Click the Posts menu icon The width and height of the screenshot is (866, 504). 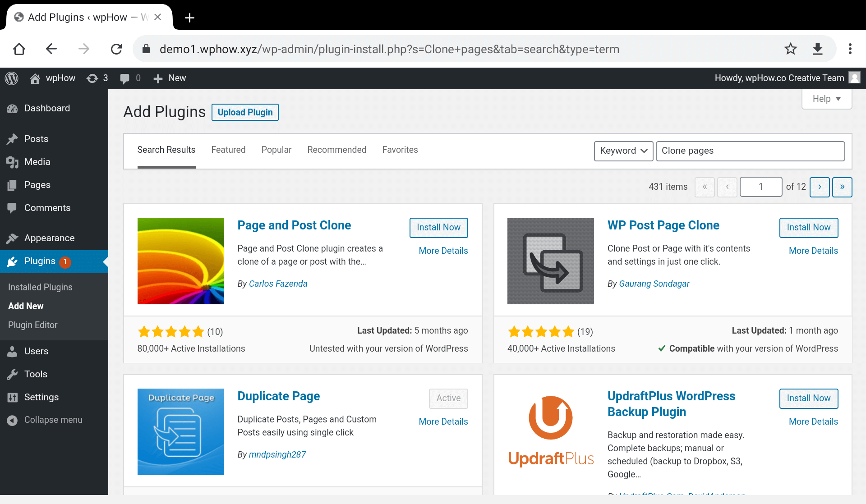12,138
